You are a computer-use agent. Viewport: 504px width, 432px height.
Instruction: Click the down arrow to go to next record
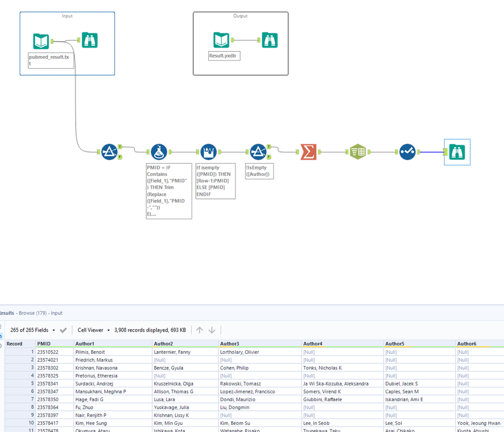[x=212, y=330]
